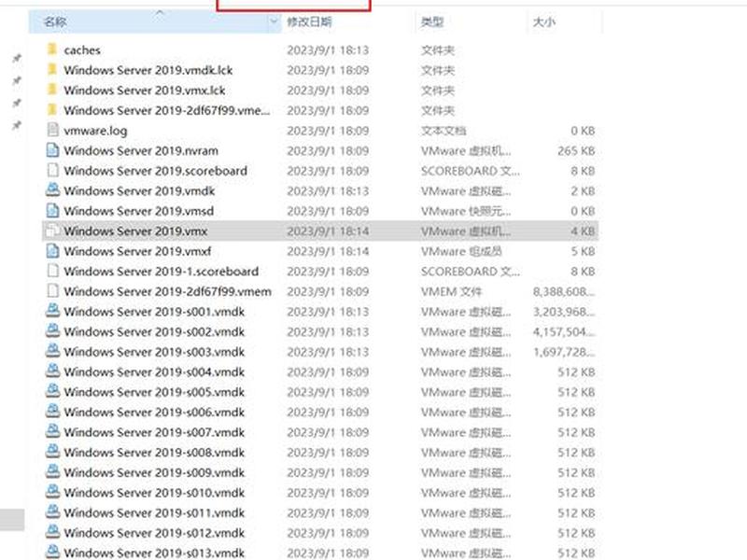Sort by the 类型 column header
The height and width of the screenshot is (560, 747).
click(432, 21)
